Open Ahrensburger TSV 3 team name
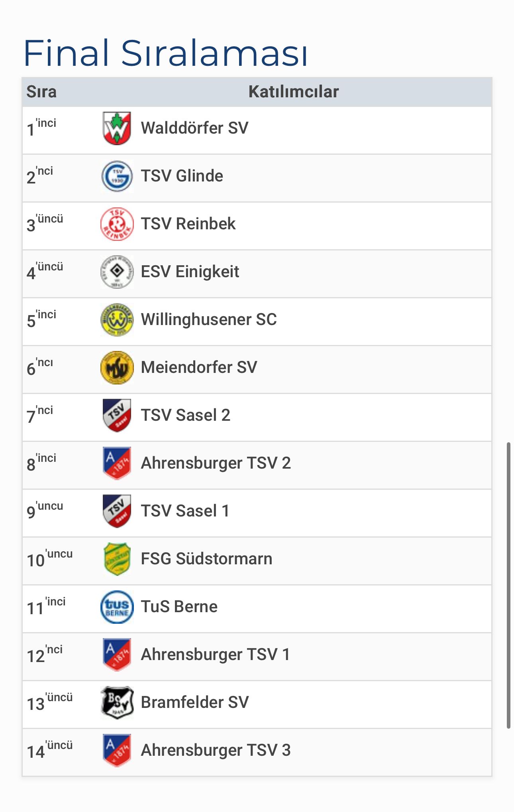 tap(216, 751)
